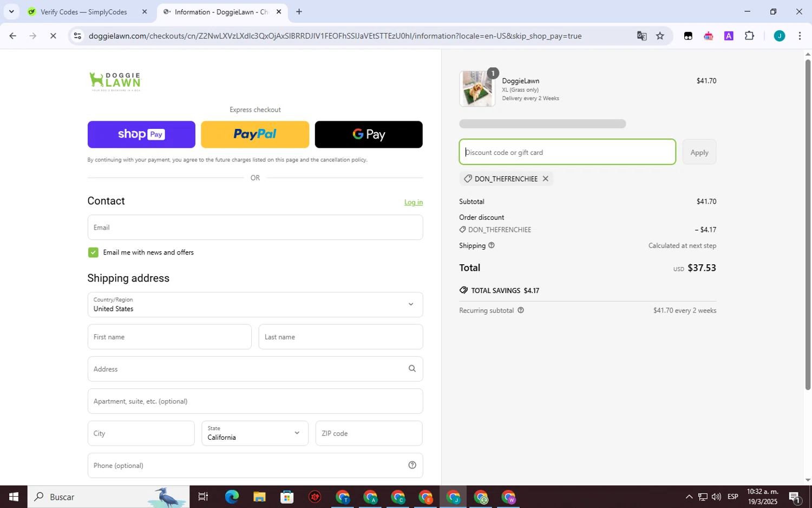
Task: Open Task View on the taskbar
Action: (204, 497)
